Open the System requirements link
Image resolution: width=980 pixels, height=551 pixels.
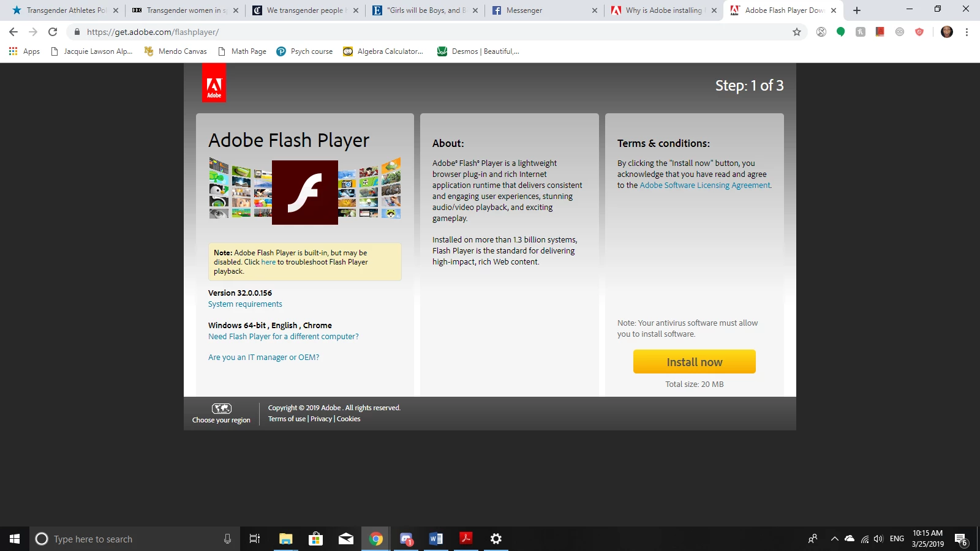coord(245,304)
